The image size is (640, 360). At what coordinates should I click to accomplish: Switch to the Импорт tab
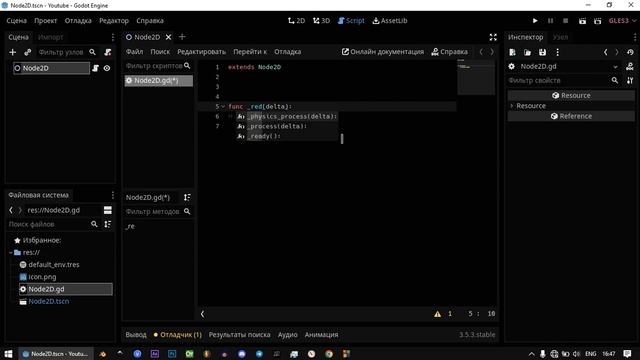tap(50, 37)
